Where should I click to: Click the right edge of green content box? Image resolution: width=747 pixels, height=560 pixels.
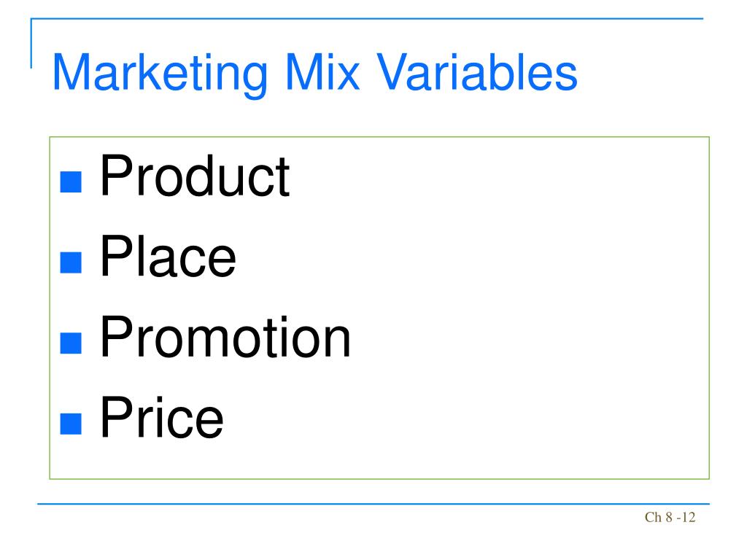pyautogui.click(x=709, y=308)
